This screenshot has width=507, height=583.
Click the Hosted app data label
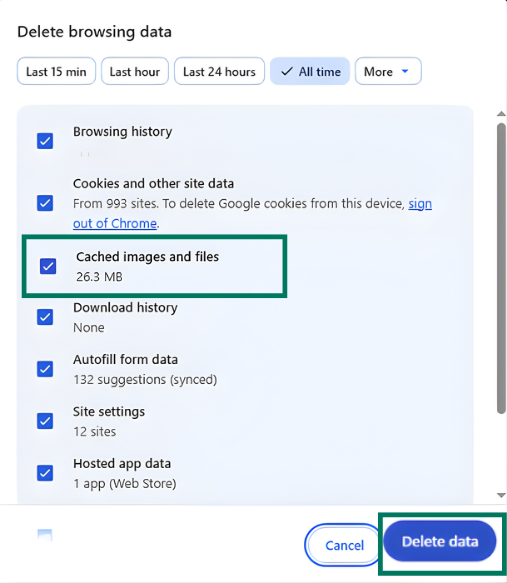(122, 464)
